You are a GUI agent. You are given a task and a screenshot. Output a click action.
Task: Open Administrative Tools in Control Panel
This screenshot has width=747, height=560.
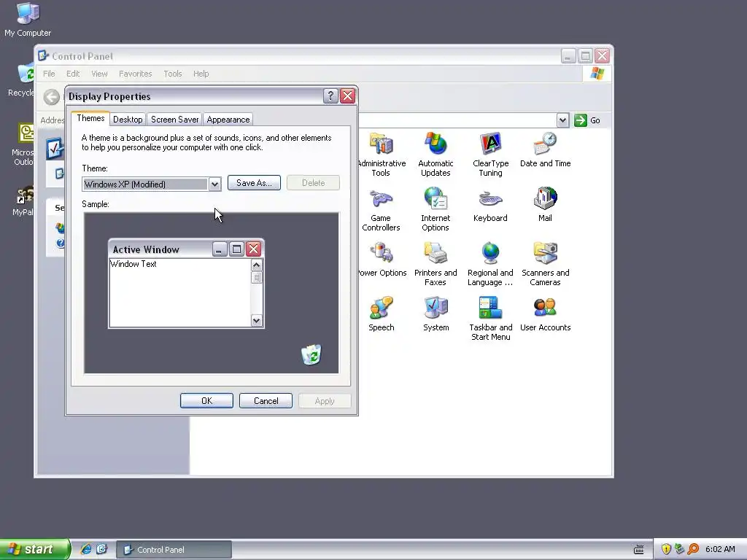pyautogui.click(x=381, y=155)
